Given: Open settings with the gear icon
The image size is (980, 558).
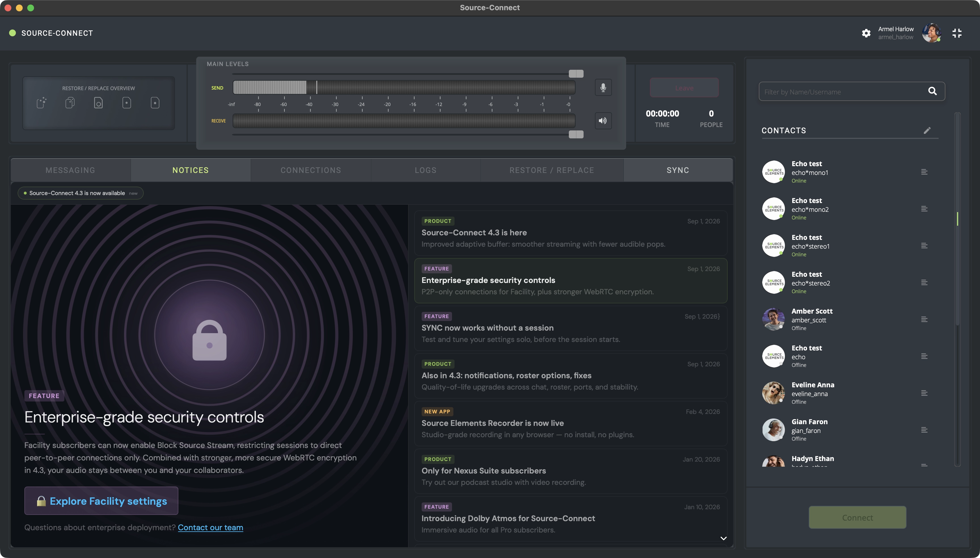Looking at the screenshot, I should pos(866,33).
